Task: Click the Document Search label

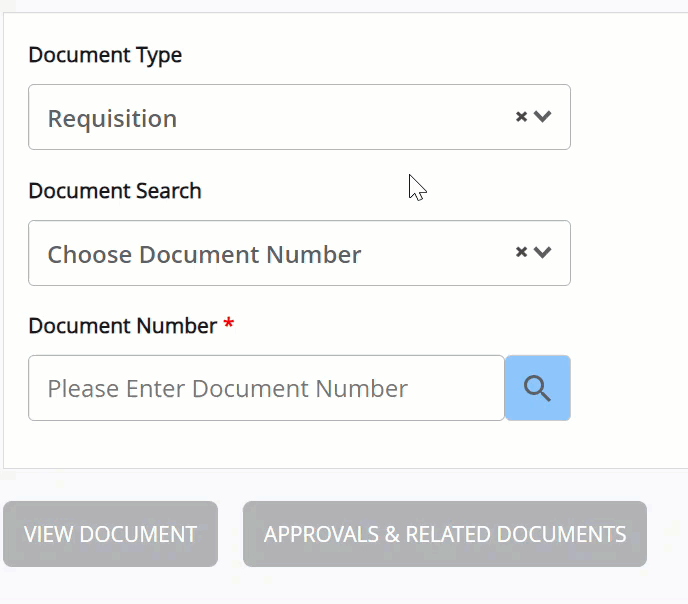Action: [115, 191]
